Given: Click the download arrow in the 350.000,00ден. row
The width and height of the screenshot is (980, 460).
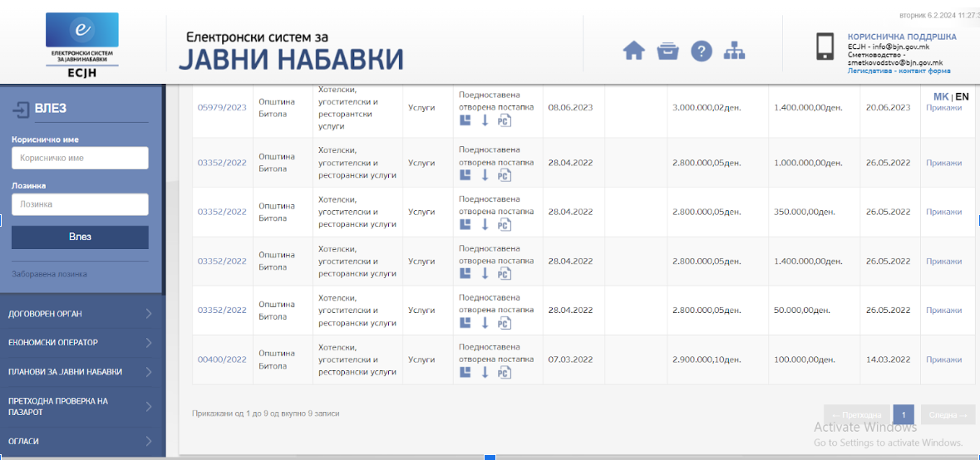Looking at the screenshot, I should coord(485,224).
